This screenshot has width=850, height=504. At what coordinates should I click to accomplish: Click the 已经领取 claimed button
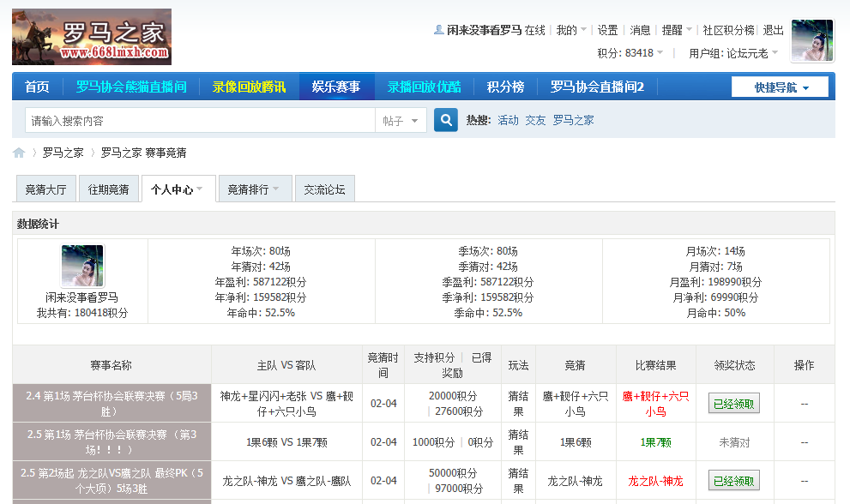[x=733, y=404]
